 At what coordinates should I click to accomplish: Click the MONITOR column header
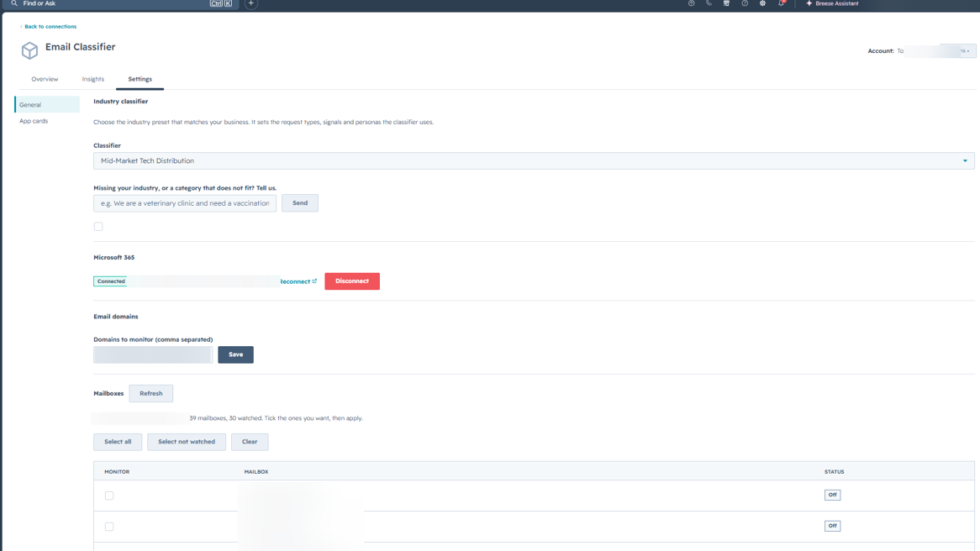117,472
